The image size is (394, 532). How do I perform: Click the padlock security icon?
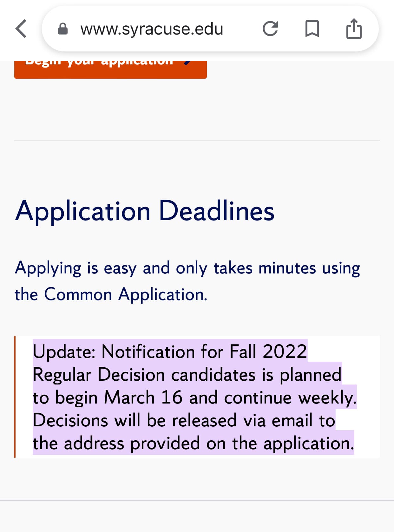point(63,29)
